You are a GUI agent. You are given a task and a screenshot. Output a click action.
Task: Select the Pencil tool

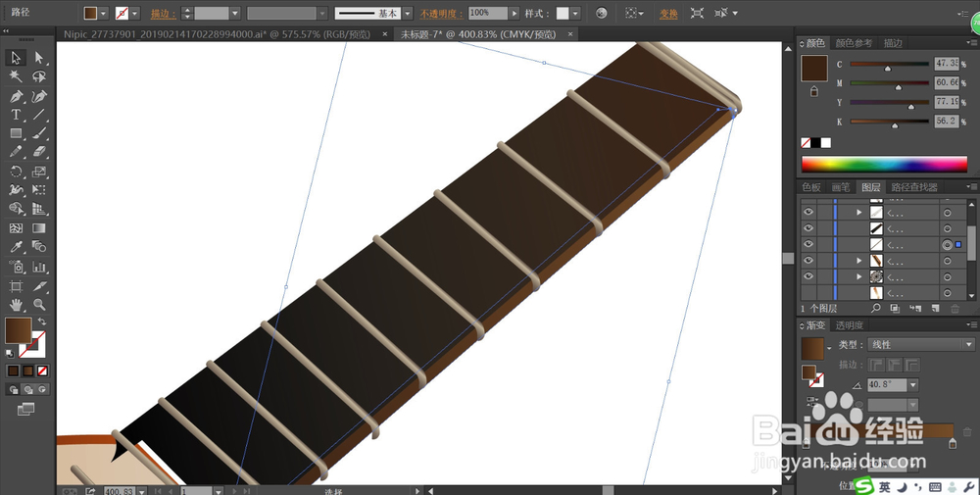pyautogui.click(x=16, y=151)
